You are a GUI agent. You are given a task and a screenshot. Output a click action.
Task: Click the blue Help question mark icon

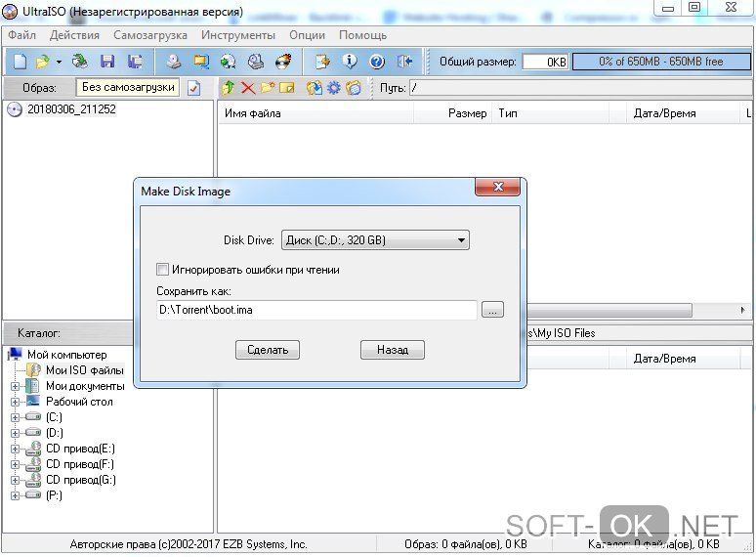[377, 62]
